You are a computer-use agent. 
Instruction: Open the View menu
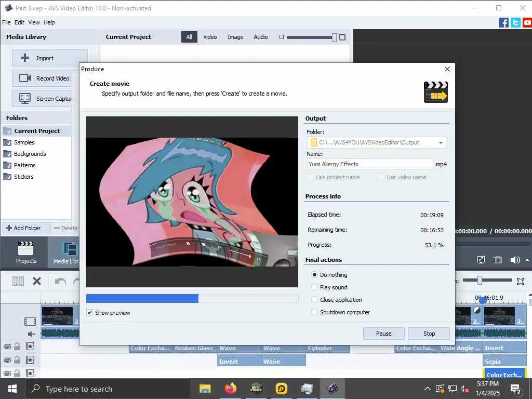34,22
